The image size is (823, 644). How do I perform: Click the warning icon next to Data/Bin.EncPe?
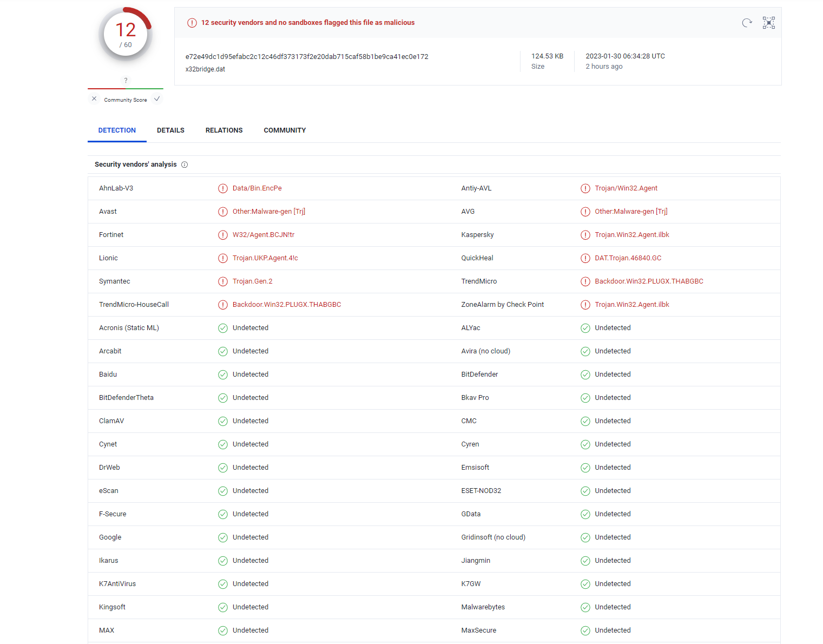click(223, 188)
